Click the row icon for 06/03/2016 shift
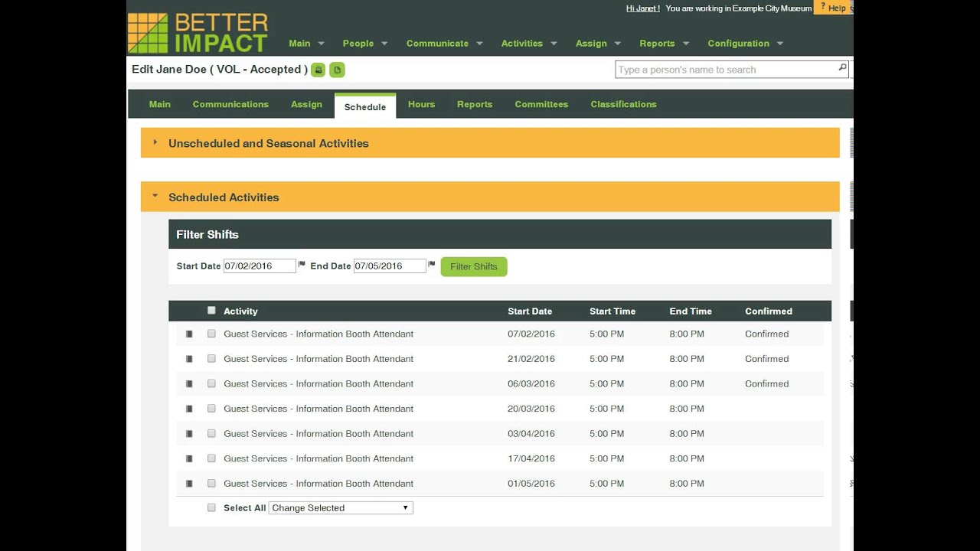980x551 pixels. 189,384
